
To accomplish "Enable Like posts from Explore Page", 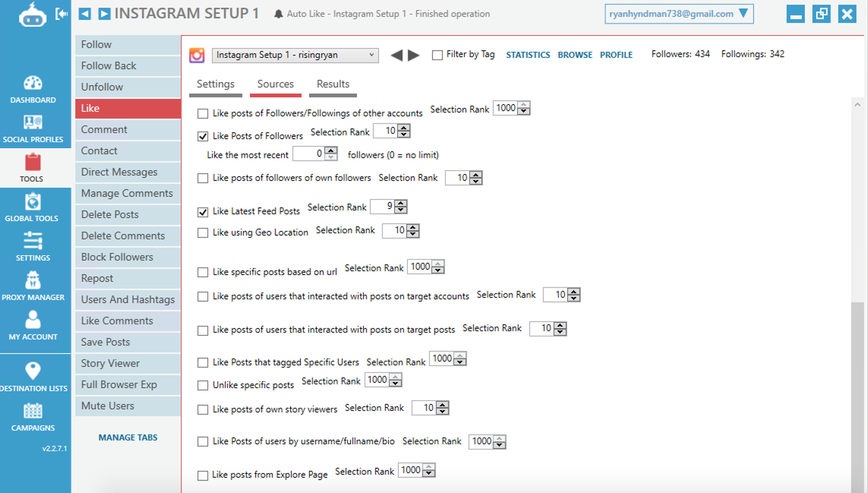I will tap(203, 476).
